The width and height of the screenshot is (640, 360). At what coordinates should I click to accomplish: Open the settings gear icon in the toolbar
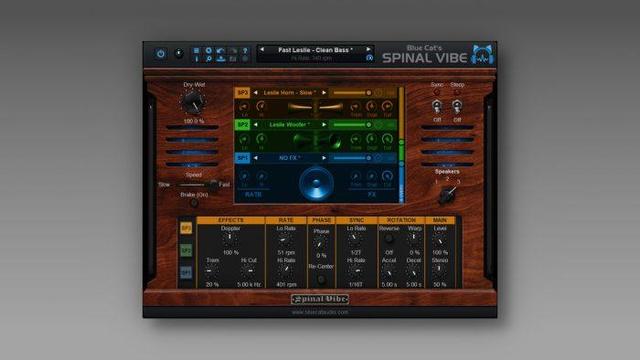209,51
